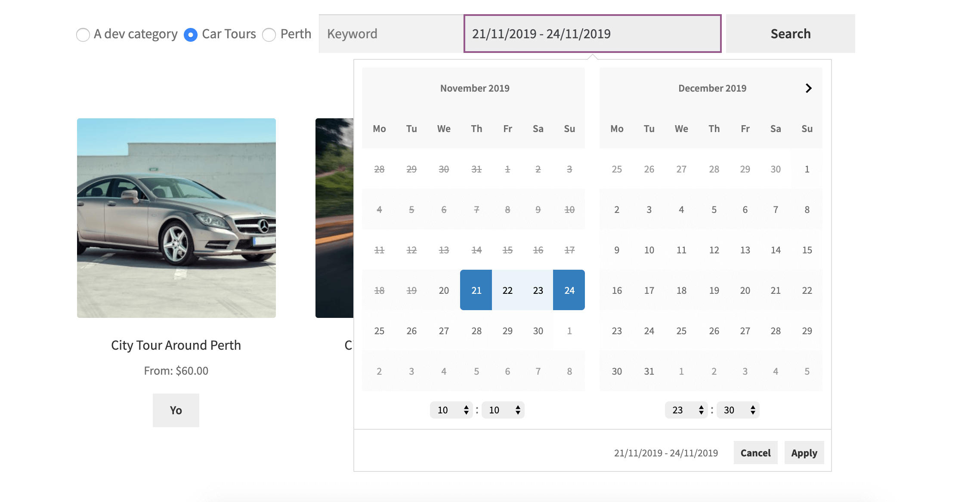Select November 24 end date
980x502 pixels.
tap(569, 289)
